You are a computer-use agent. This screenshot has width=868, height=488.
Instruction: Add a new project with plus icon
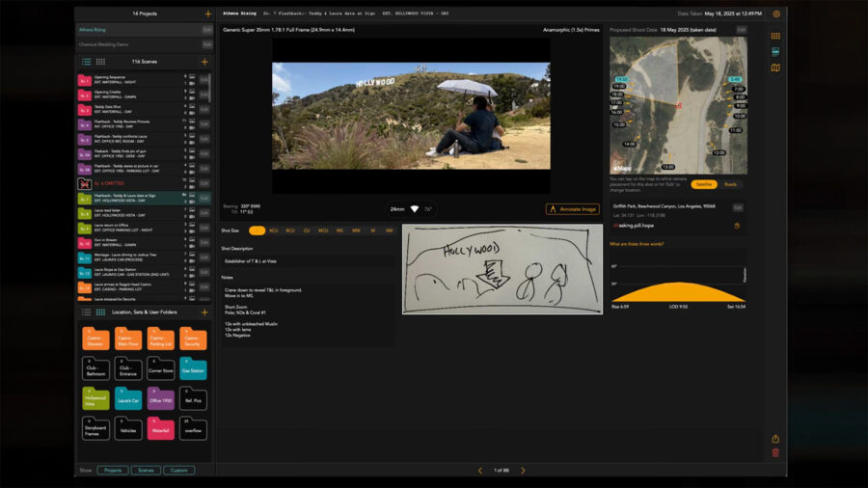click(x=208, y=14)
